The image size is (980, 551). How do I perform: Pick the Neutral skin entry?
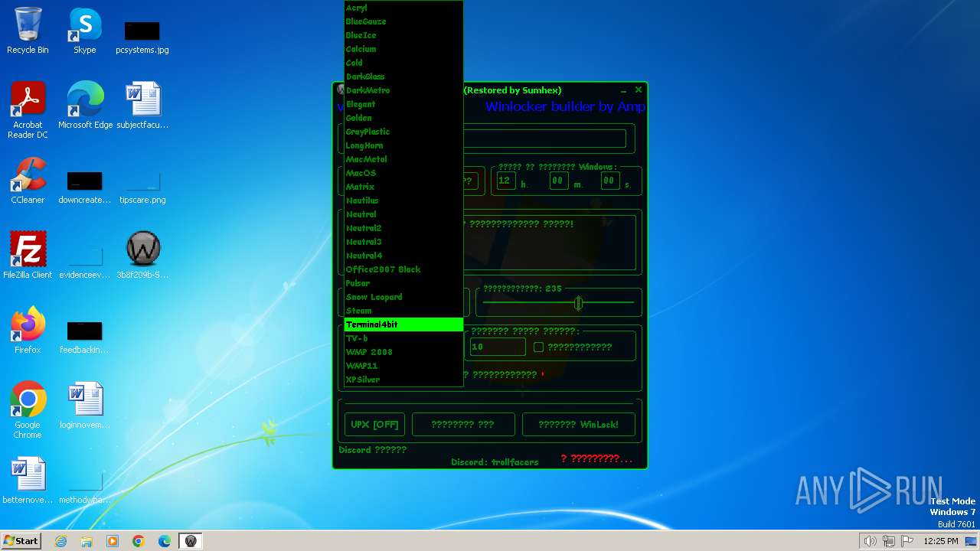tap(403, 214)
